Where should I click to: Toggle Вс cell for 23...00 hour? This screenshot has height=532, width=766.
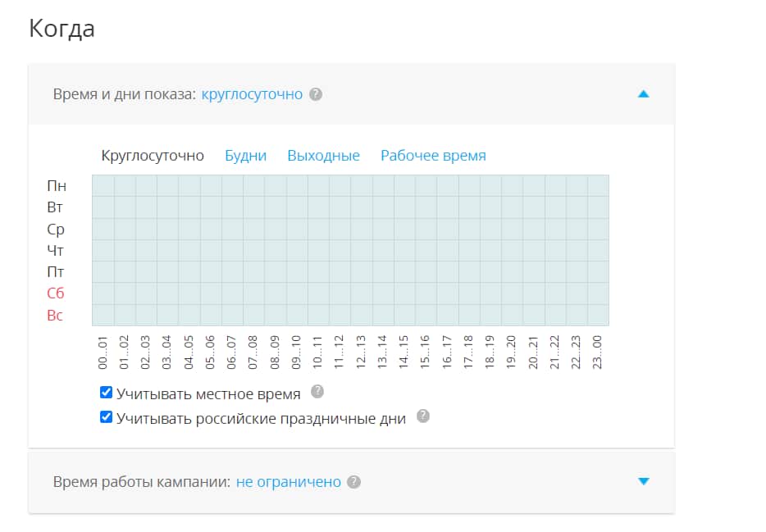coord(599,315)
